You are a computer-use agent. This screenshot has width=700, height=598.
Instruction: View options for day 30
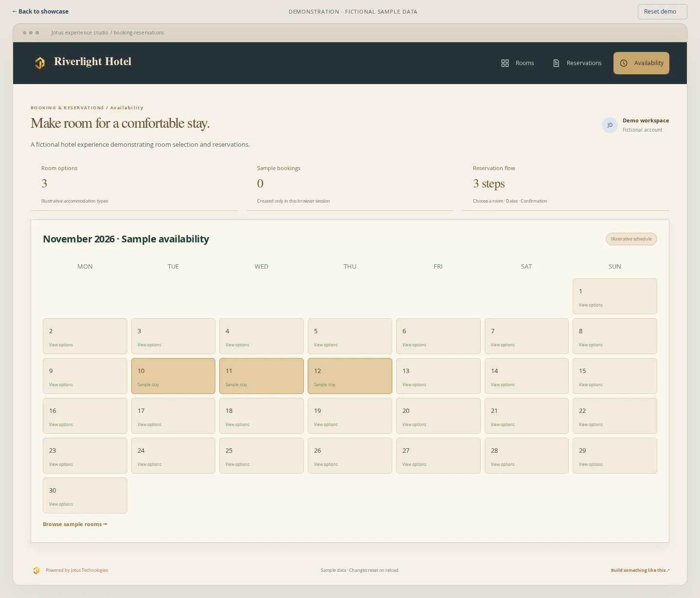85,495
